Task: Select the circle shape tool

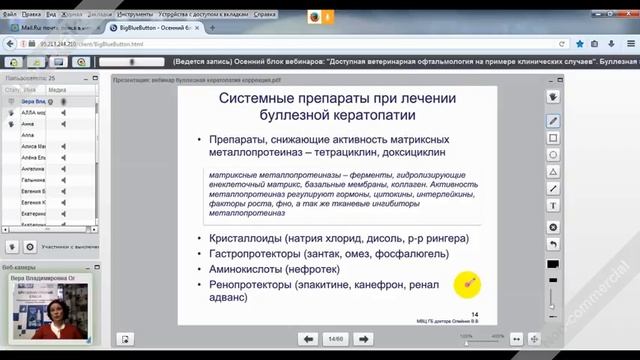Action: point(553,155)
